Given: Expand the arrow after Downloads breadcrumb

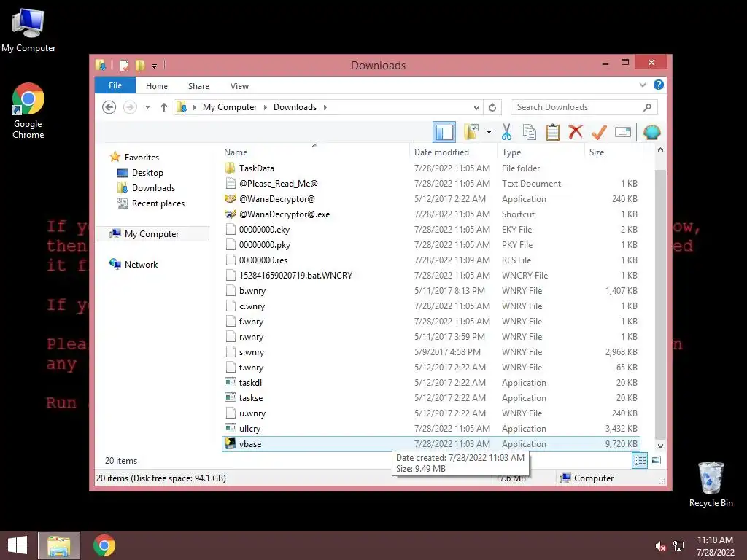Looking at the screenshot, I should [325, 107].
